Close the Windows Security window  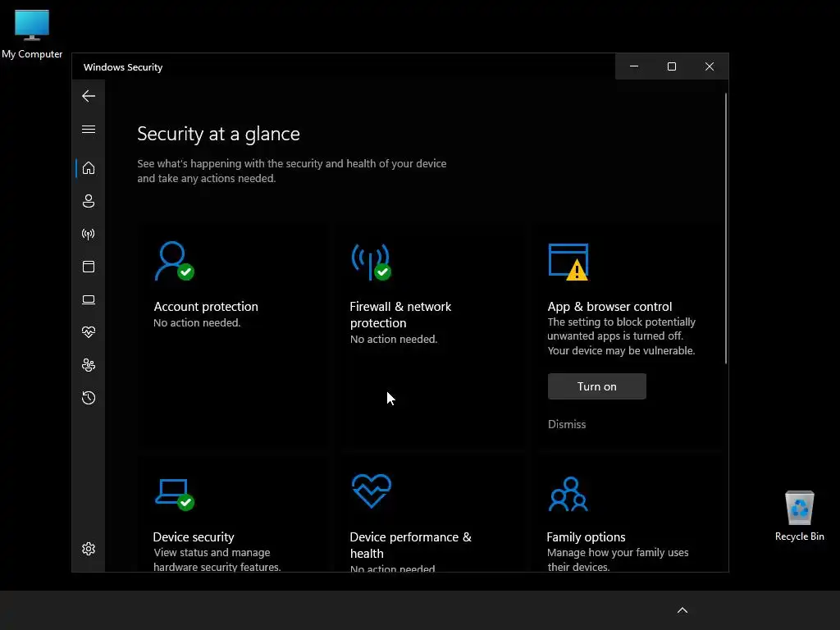710,66
